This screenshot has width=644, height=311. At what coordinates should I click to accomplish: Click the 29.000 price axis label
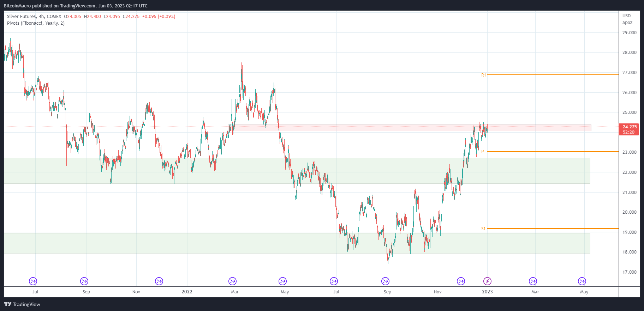click(x=630, y=33)
